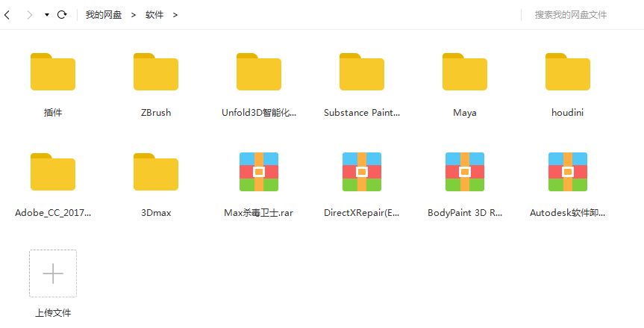Click the 3Dmax folder name
The width and height of the screenshot is (644, 328).
156,213
